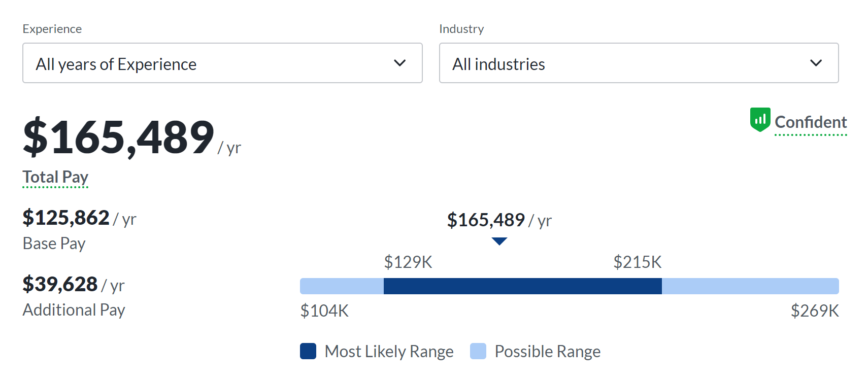Click the left light blue possible range segment

342,286
